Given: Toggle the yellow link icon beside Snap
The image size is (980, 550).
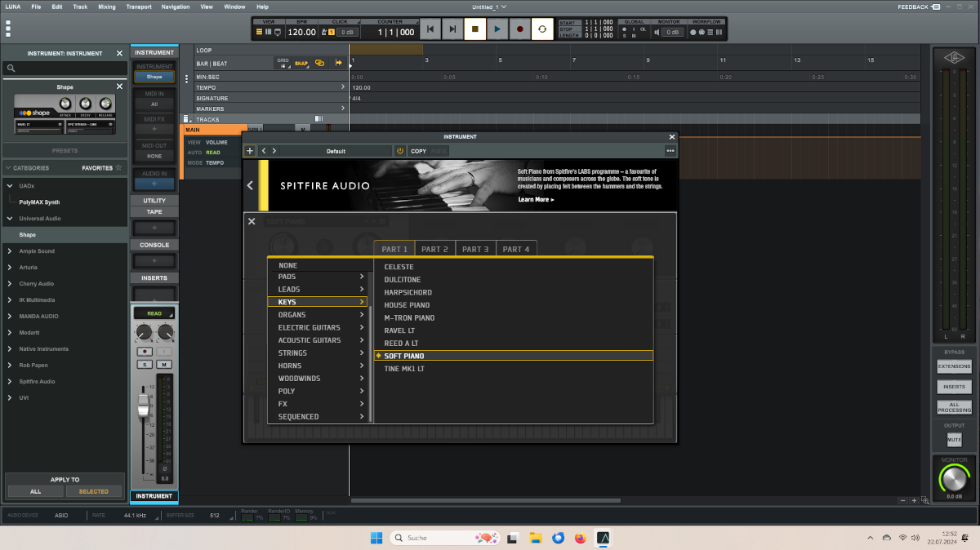Looking at the screenshot, I should [x=319, y=63].
